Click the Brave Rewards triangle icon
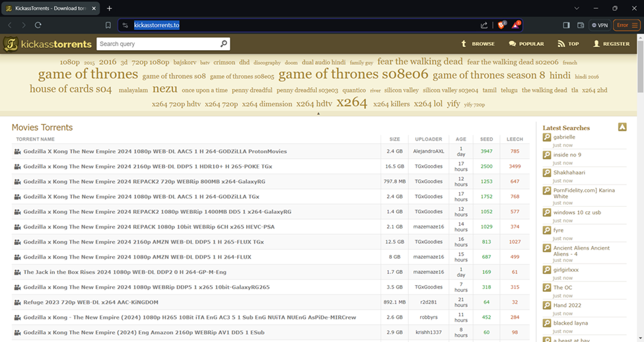The image size is (644, 342). click(517, 25)
